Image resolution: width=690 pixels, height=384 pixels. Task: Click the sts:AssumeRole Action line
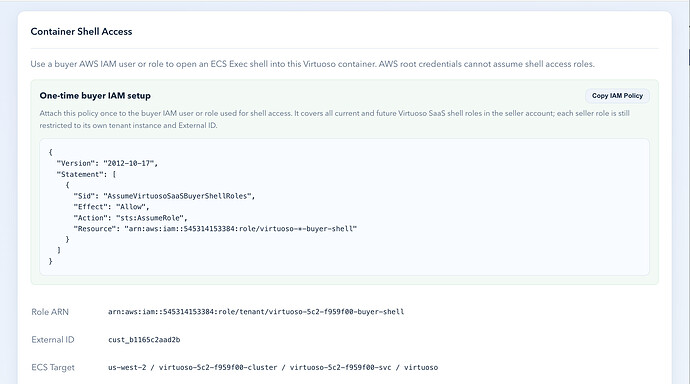click(x=130, y=218)
